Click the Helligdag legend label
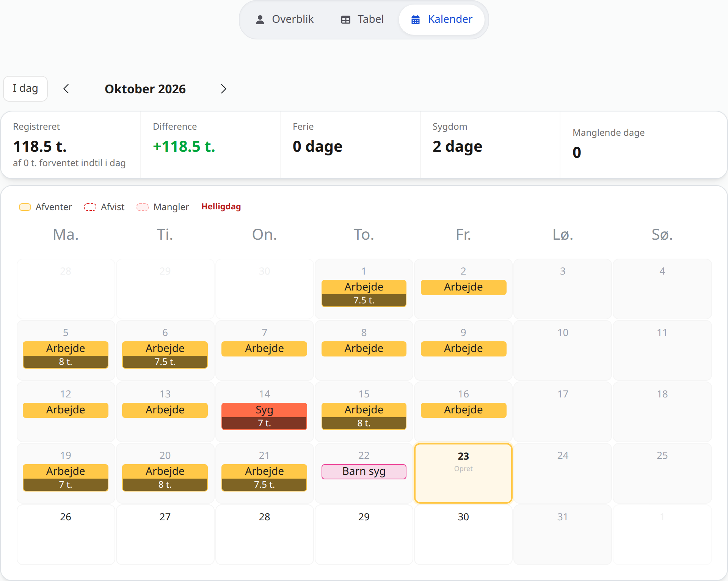Image resolution: width=728 pixels, height=581 pixels. (221, 207)
